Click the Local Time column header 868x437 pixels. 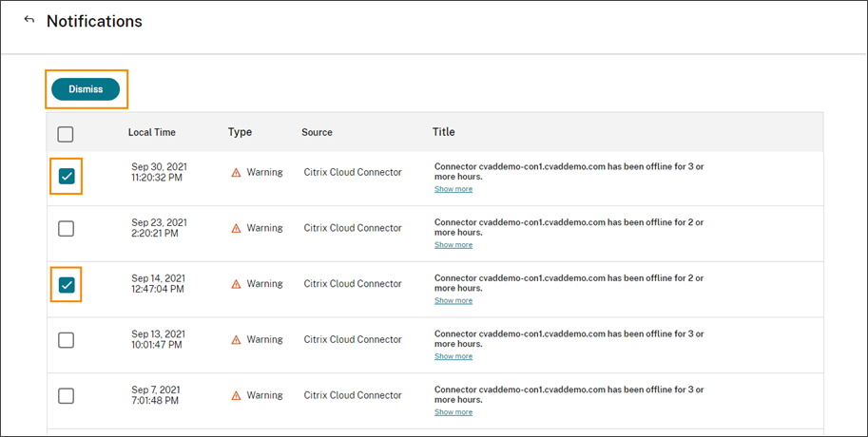pyautogui.click(x=152, y=132)
